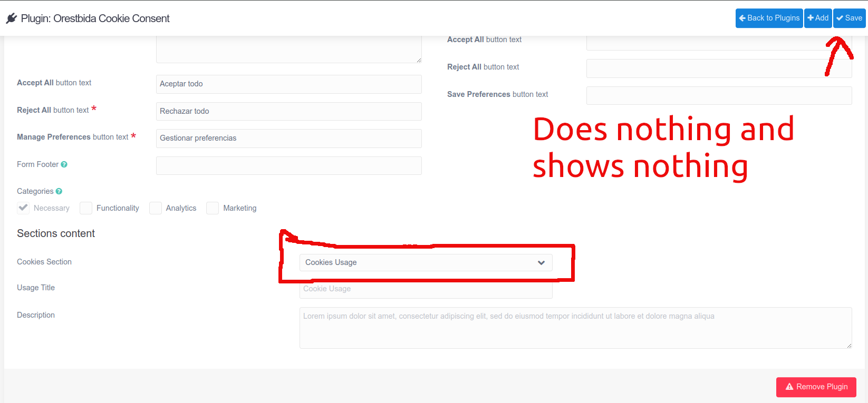Viewport: 868px width, 403px height.
Task: Click the Form Footer input field
Action: (289, 165)
